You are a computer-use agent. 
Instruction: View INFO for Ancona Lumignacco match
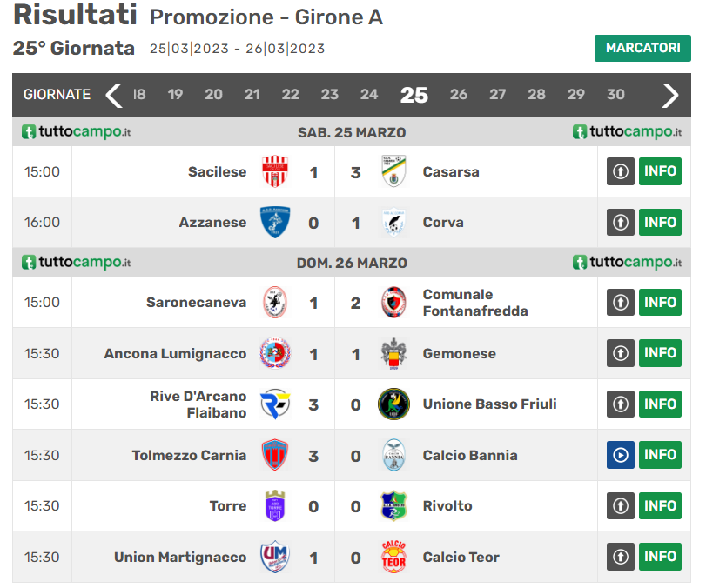tap(660, 353)
